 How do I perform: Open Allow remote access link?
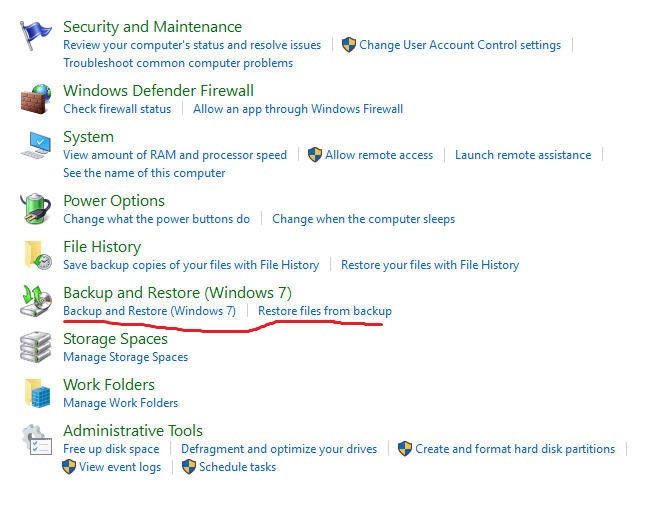379,155
